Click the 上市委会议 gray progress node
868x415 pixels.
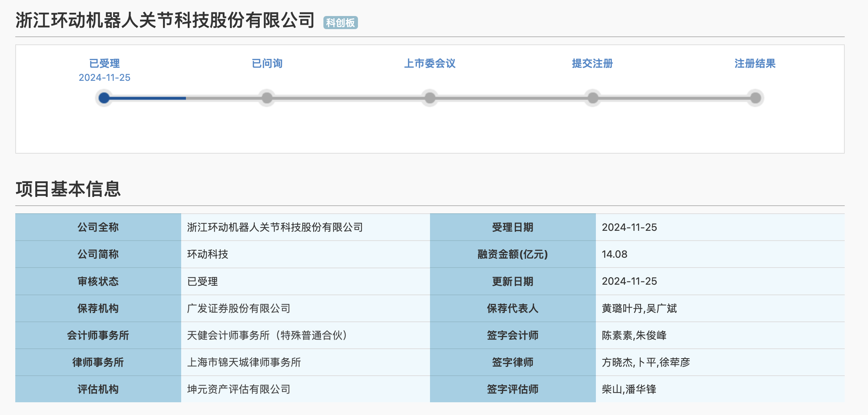(x=430, y=98)
